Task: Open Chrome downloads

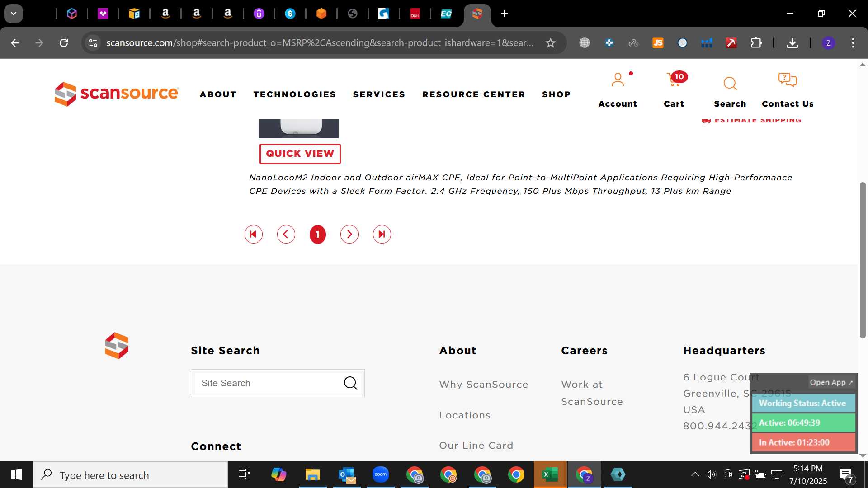Action: click(x=792, y=43)
